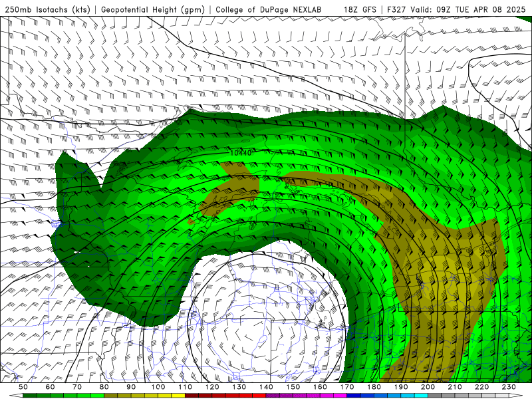The width and height of the screenshot is (532, 399).
Task: Select the 'College of DuPage NEXLAB' label
Action: [269, 10]
